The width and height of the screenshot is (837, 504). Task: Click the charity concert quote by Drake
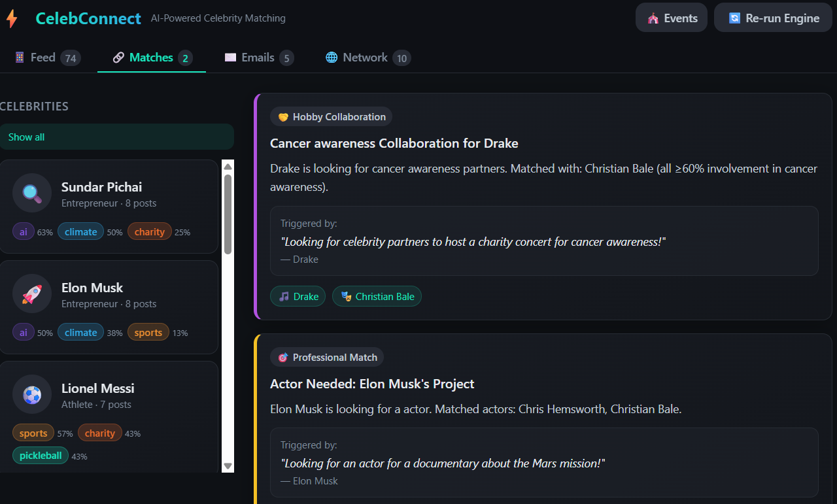pyautogui.click(x=473, y=242)
